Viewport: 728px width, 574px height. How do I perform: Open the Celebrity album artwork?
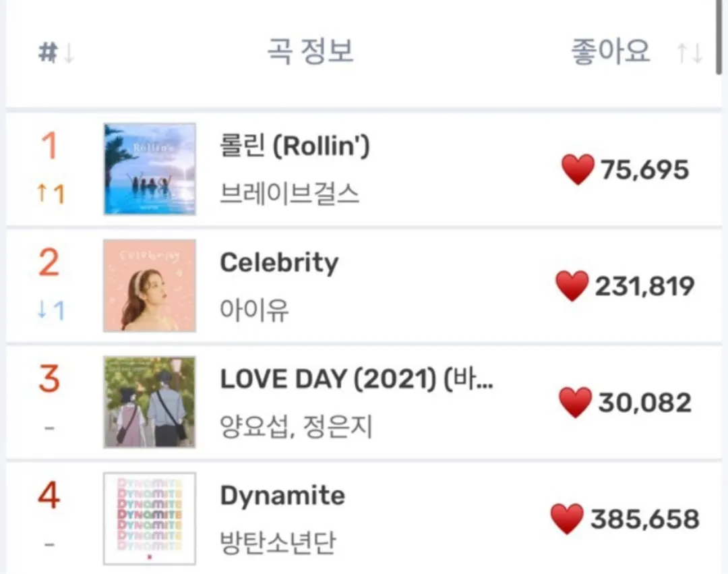click(x=150, y=286)
